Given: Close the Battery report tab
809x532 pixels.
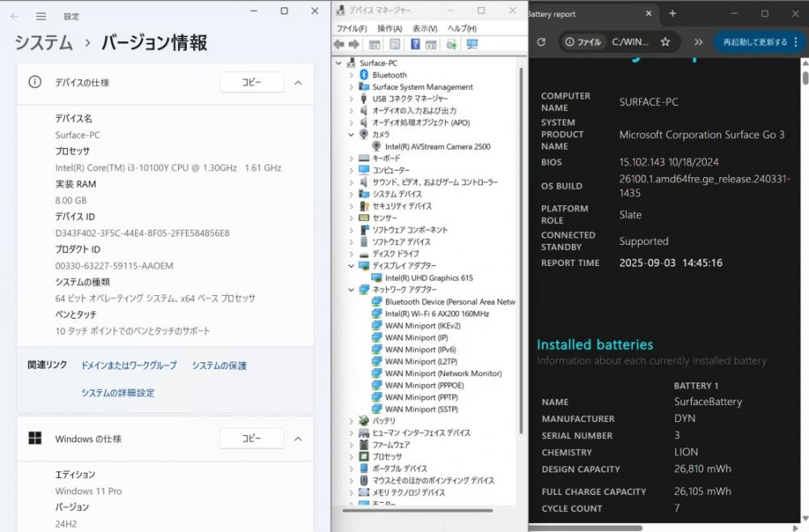Looking at the screenshot, I should pyautogui.click(x=649, y=14).
